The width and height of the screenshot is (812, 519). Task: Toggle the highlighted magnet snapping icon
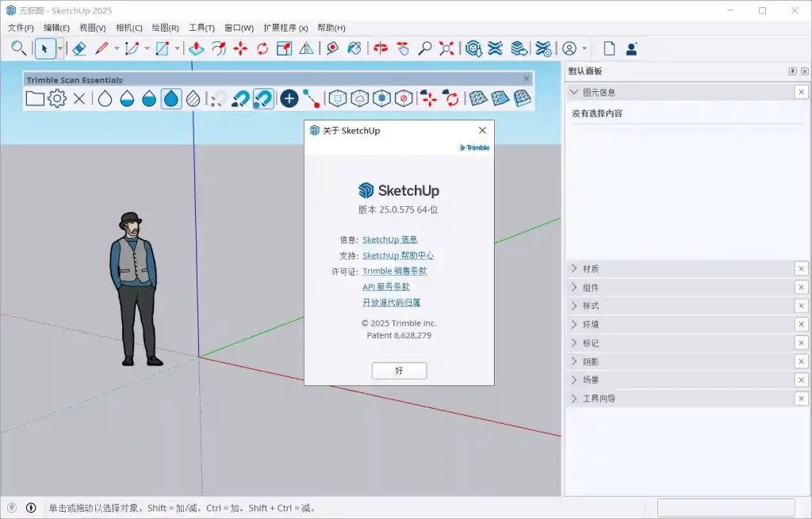click(x=263, y=98)
